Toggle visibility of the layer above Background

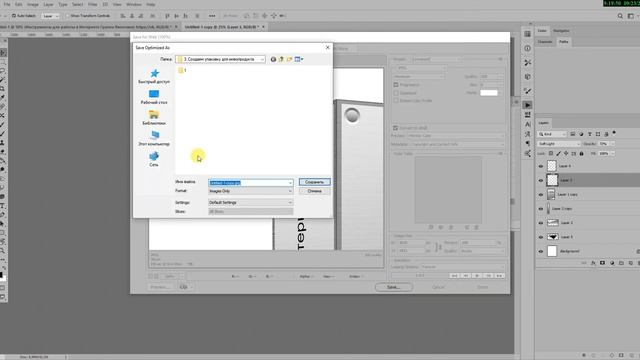pos(541,237)
